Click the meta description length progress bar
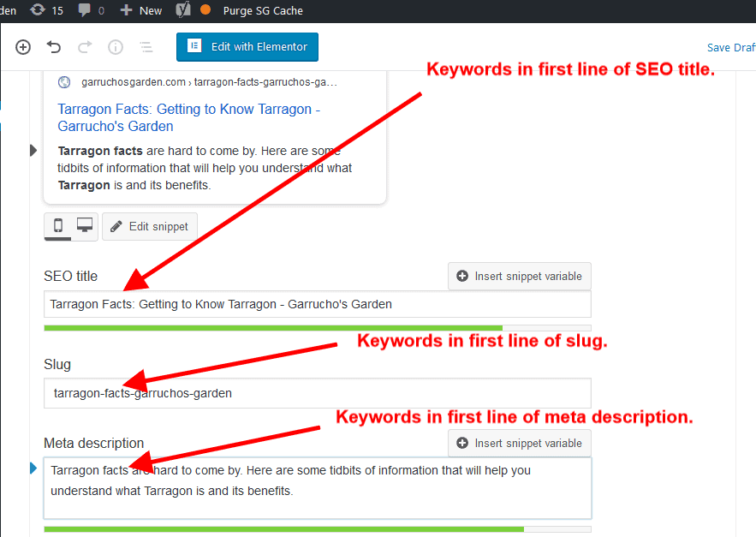This screenshot has height=537, width=756. point(318,529)
